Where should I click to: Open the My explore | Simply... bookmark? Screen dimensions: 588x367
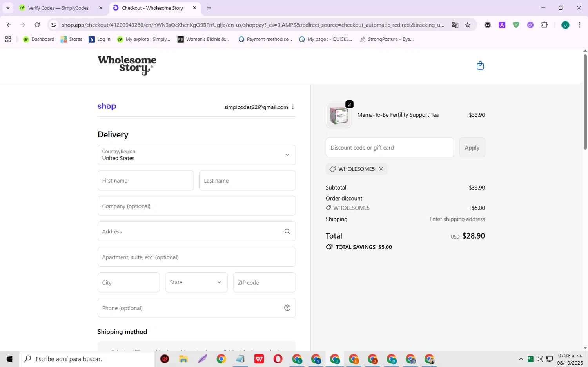tap(143, 39)
